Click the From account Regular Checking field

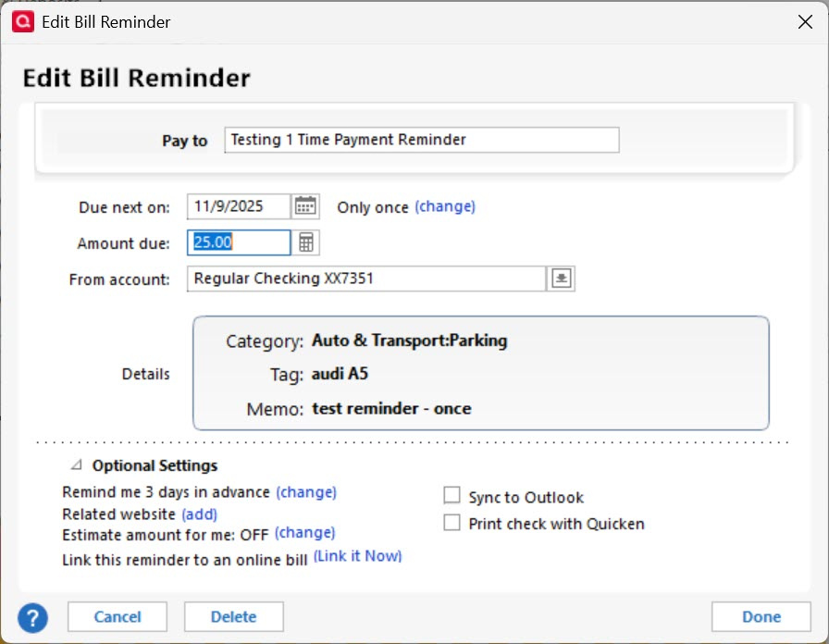366,279
